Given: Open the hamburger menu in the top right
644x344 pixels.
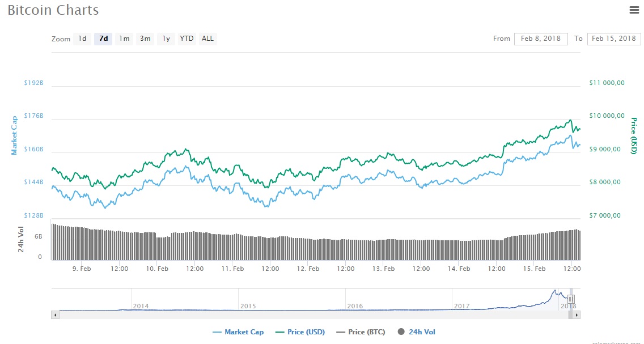Looking at the screenshot, I should coord(634,10).
